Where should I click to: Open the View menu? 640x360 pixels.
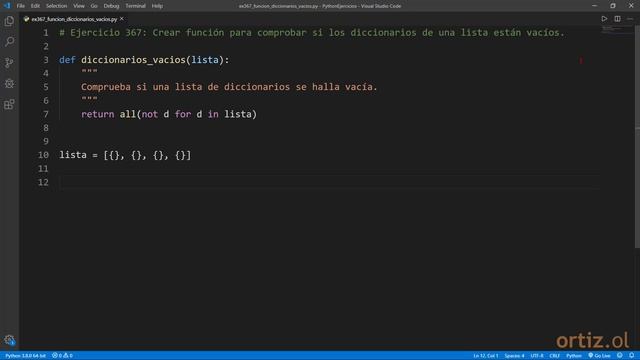(79, 6)
